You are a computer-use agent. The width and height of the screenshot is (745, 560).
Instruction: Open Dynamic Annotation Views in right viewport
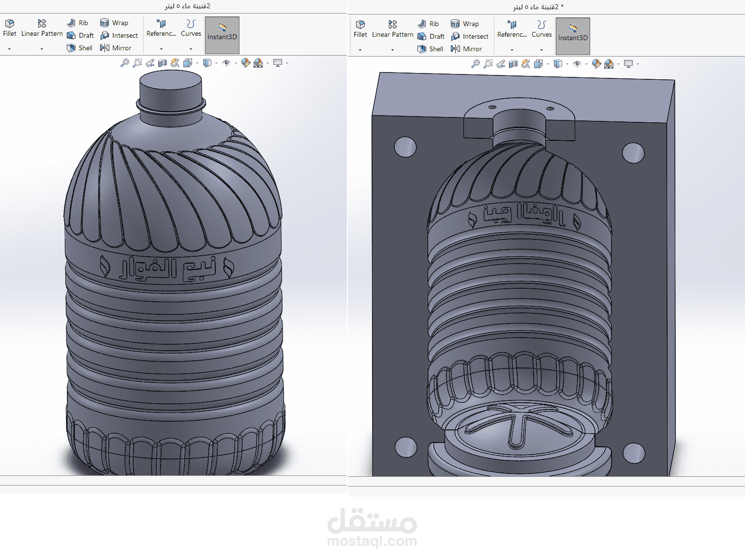click(x=526, y=64)
